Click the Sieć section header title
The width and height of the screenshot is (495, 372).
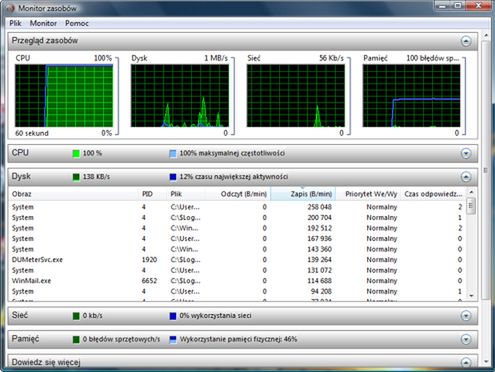[20, 315]
